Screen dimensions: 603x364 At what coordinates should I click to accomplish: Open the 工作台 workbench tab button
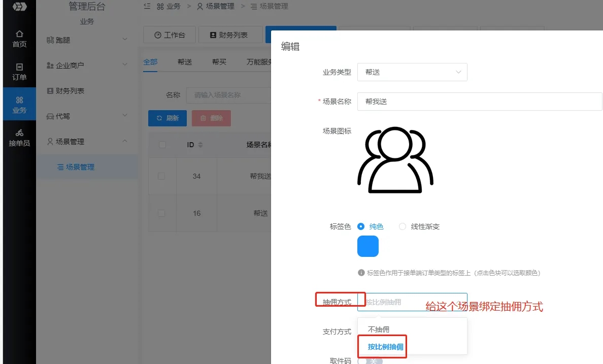(x=170, y=35)
